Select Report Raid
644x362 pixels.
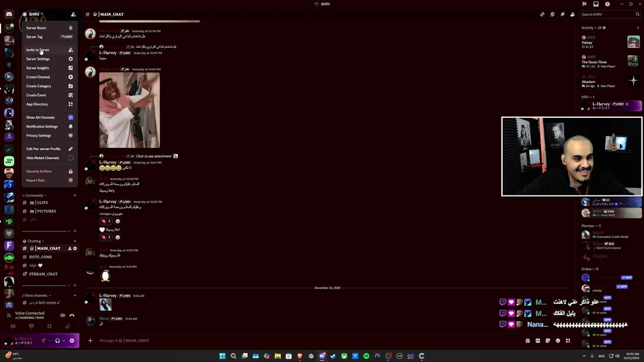coord(49,180)
